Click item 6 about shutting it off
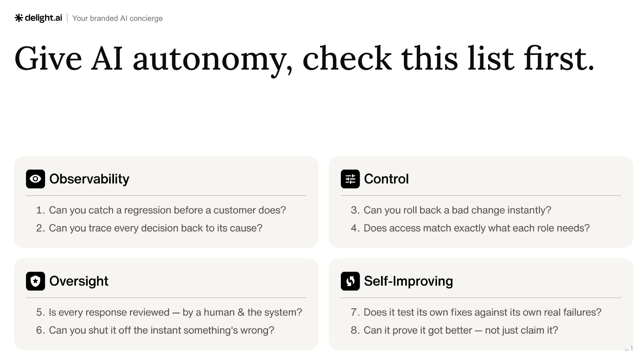This screenshot has width=644, height=360. [x=155, y=330]
